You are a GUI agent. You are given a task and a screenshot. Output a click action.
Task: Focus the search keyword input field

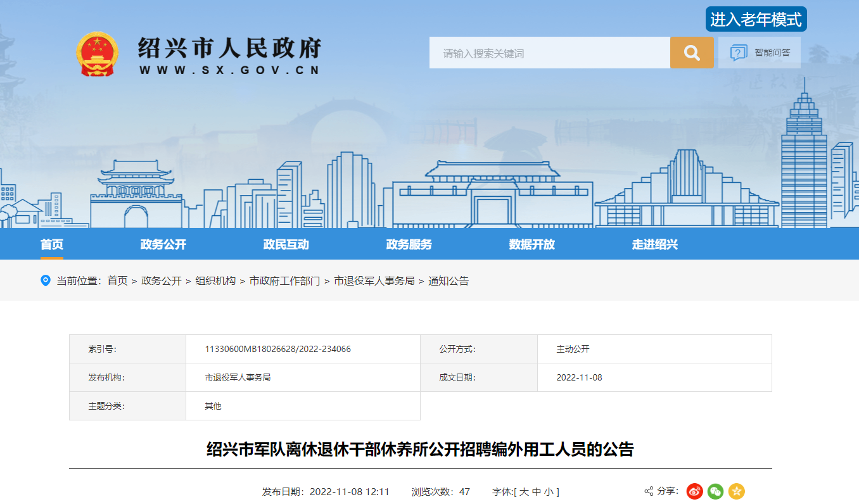[549, 53]
